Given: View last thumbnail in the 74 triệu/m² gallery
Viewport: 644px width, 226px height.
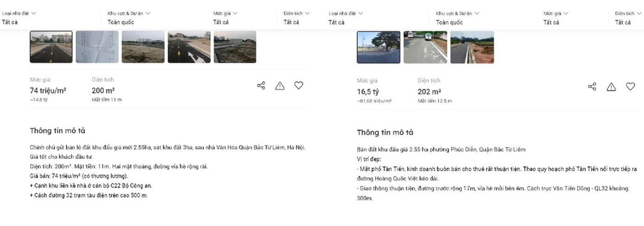Looking at the screenshot, I should pos(235,47).
